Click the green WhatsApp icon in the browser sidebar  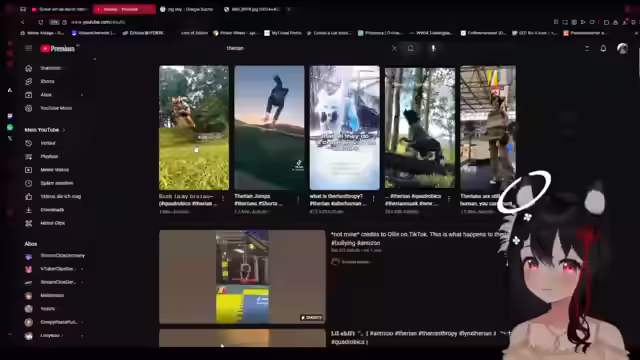[x=10, y=127]
